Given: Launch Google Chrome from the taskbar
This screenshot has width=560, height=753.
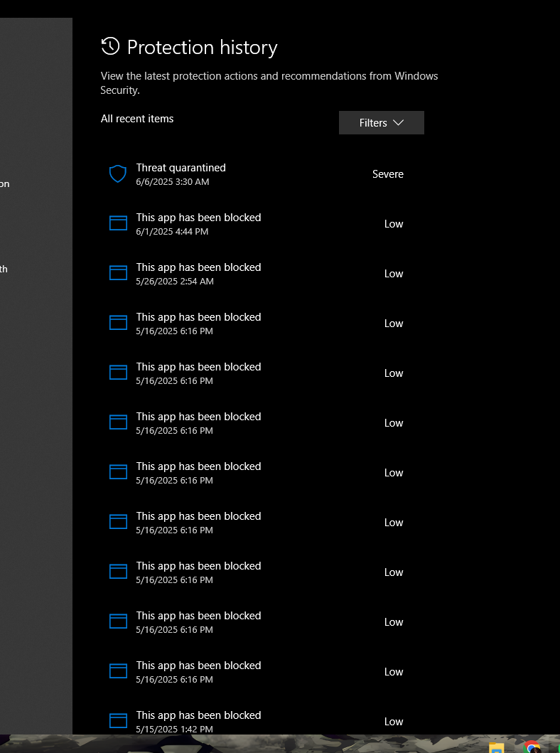Looking at the screenshot, I should pyautogui.click(x=532, y=747).
